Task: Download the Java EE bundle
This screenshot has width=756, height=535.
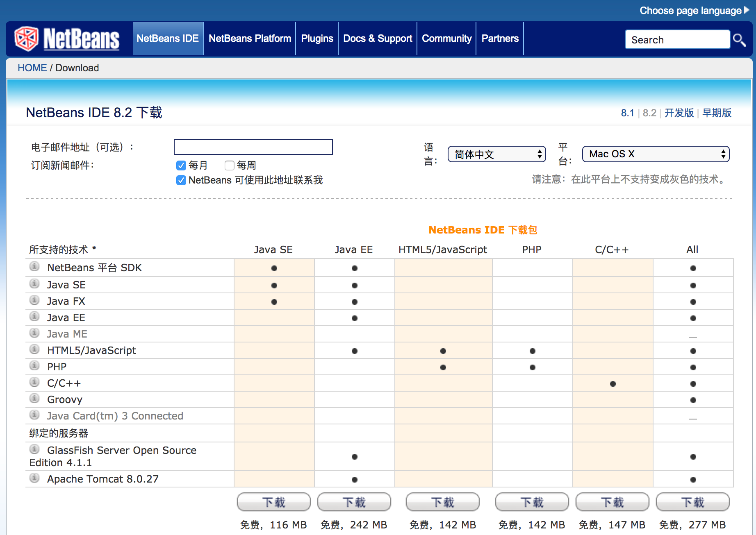Action: 354,502
